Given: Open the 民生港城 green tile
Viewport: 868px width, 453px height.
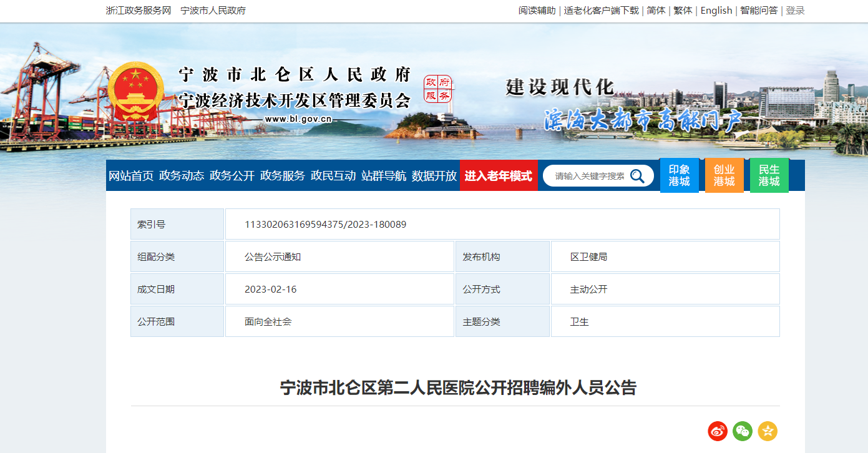Looking at the screenshot, I should (x=769, y=175).
